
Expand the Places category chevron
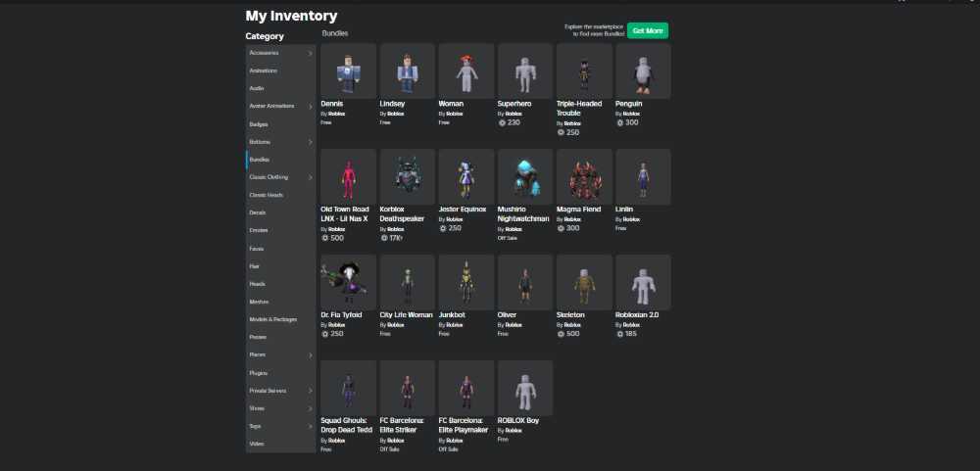tap(310, 354)
